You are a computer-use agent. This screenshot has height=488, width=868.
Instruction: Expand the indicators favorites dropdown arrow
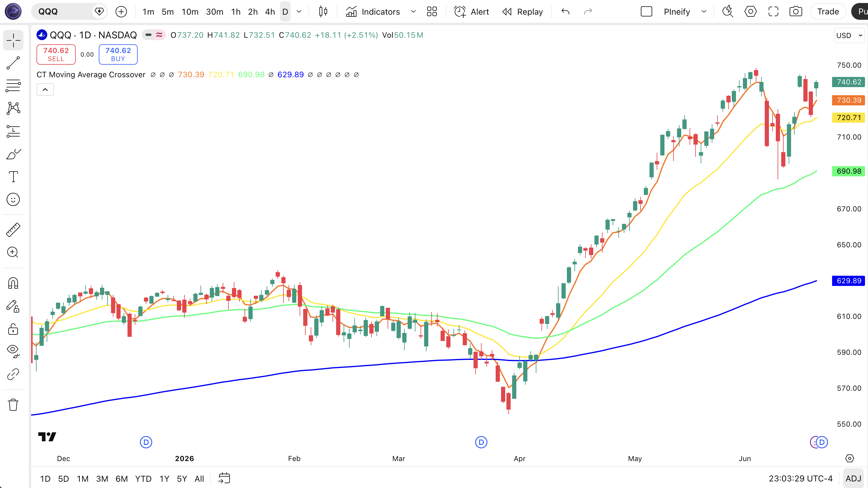pyautogui.click(x=413, y=11)
